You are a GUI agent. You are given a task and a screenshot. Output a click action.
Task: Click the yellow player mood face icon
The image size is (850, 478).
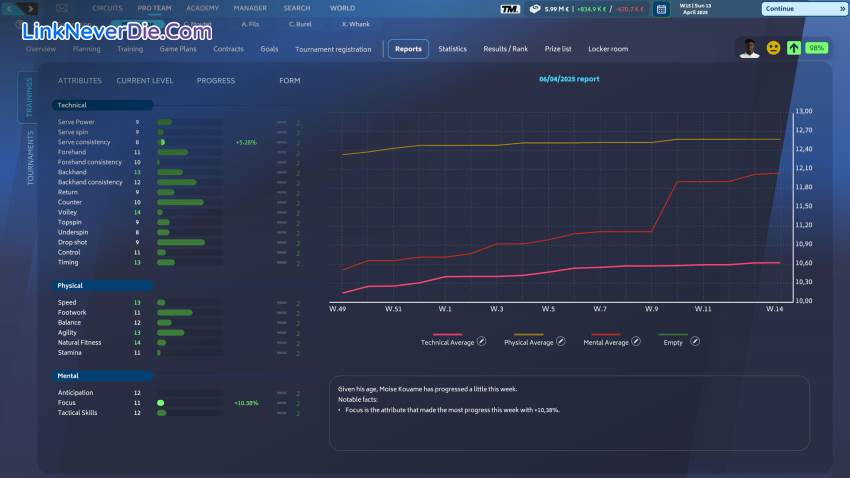[x=773, y=48]
